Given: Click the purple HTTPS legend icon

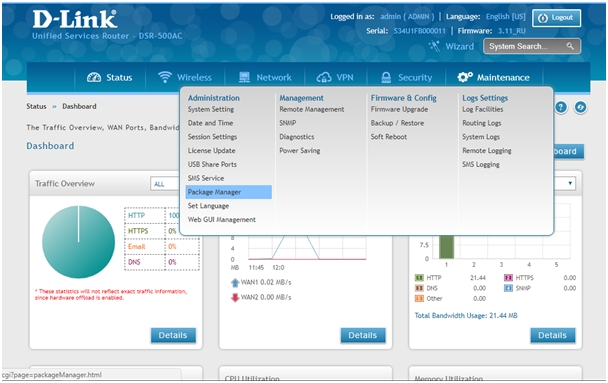Looking at the screenshot, I should 508,278.
